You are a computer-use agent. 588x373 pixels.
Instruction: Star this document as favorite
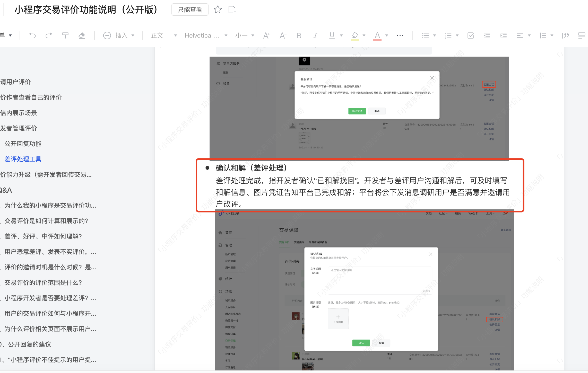pos(218,10)
